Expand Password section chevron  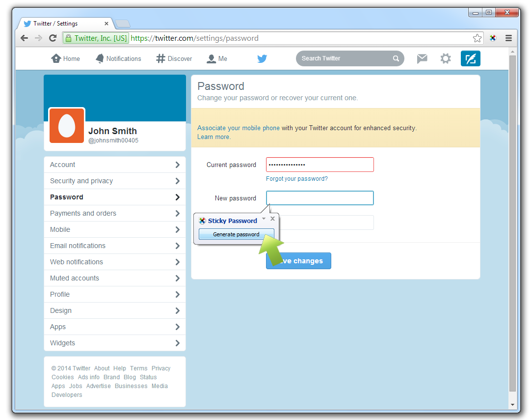[177, 197]
